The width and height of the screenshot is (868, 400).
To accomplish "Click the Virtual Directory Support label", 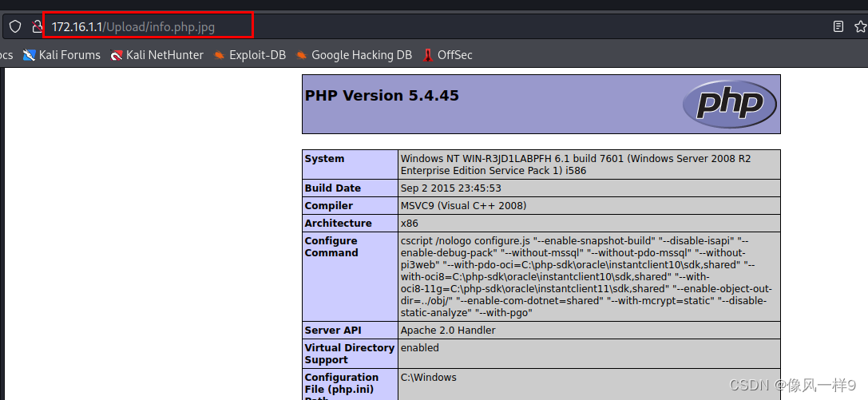I will (349, 354).
